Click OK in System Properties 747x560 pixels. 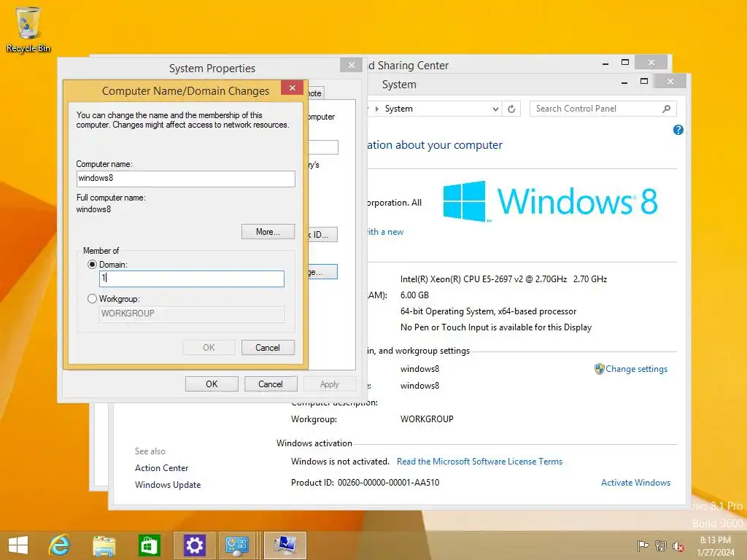[212, 384]
